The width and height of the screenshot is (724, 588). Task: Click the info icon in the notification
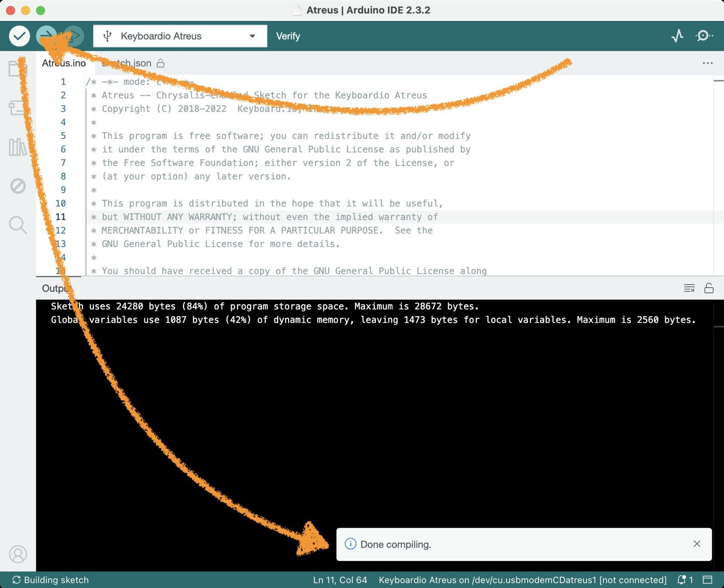[x=350, y=544]
